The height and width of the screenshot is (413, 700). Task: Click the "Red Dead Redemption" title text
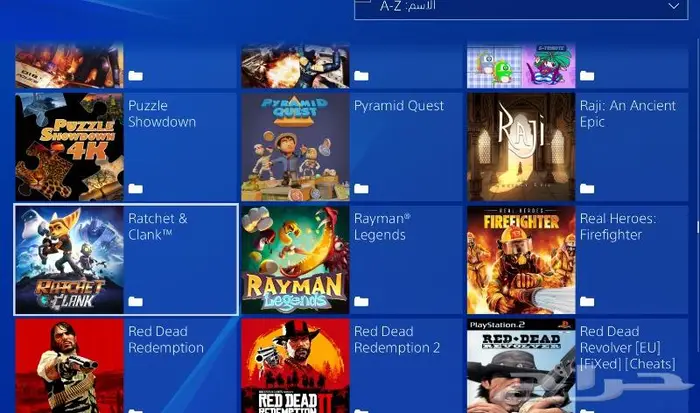166,339
